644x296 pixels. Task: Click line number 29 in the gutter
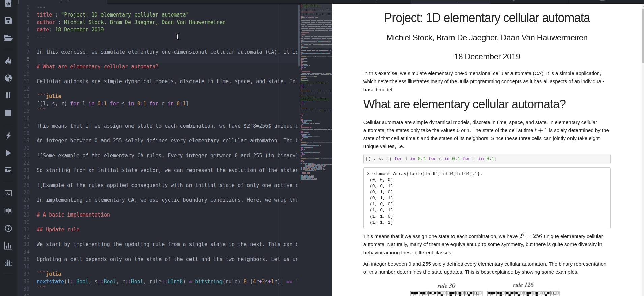pos(26,215)
